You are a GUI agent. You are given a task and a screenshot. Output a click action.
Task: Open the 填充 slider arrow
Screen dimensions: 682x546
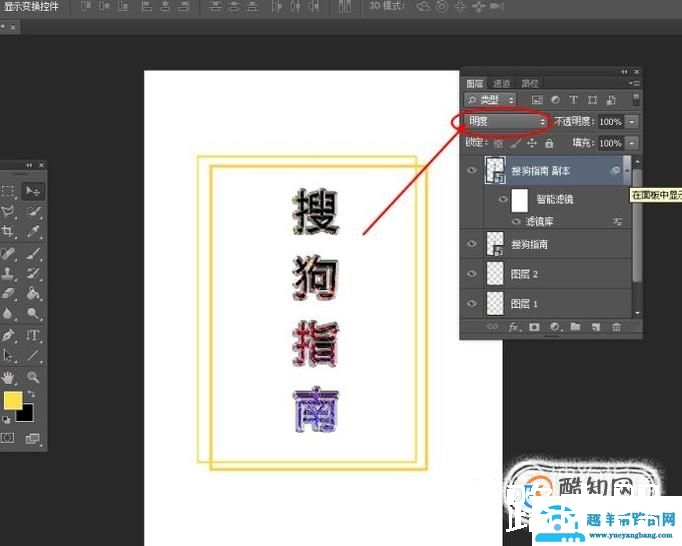pos(632,143)
